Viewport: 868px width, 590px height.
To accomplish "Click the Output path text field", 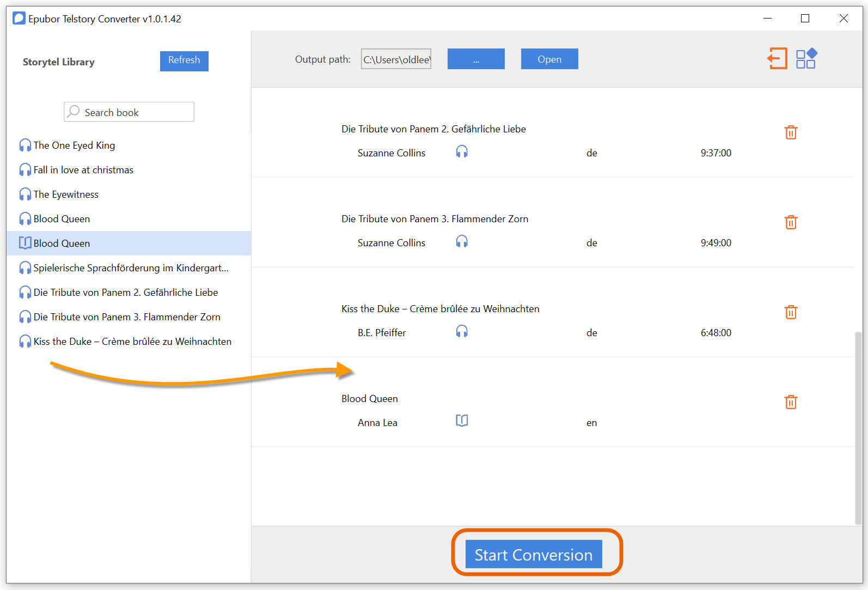I will click(396, 59).
